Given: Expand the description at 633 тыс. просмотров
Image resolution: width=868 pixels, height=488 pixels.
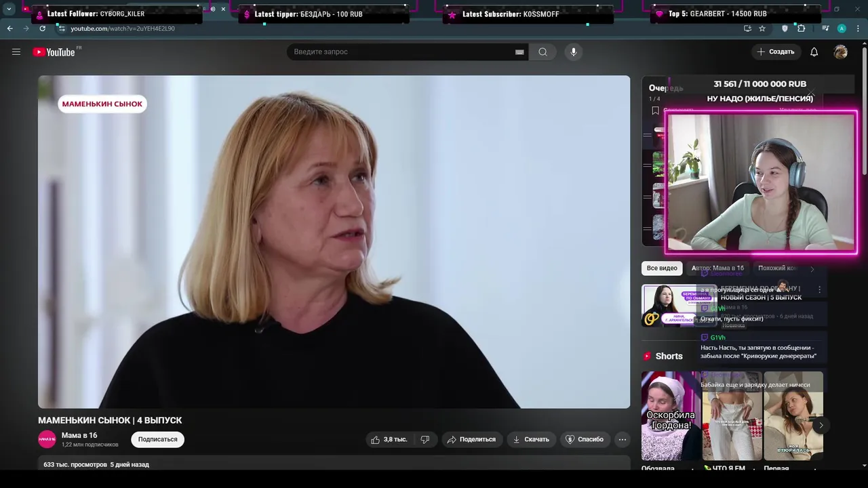Looking at the screenshot, I should coord(96,464).
